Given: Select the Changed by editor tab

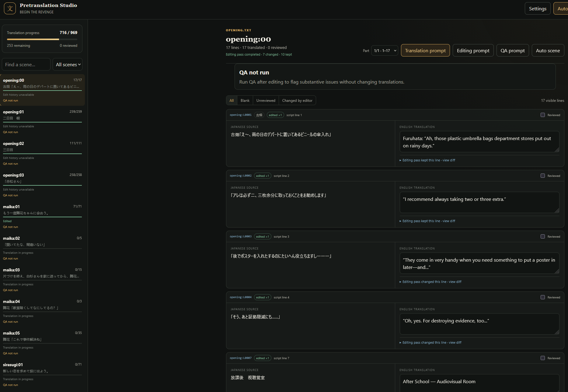Looking at the screenshot, I should [297, 101].
